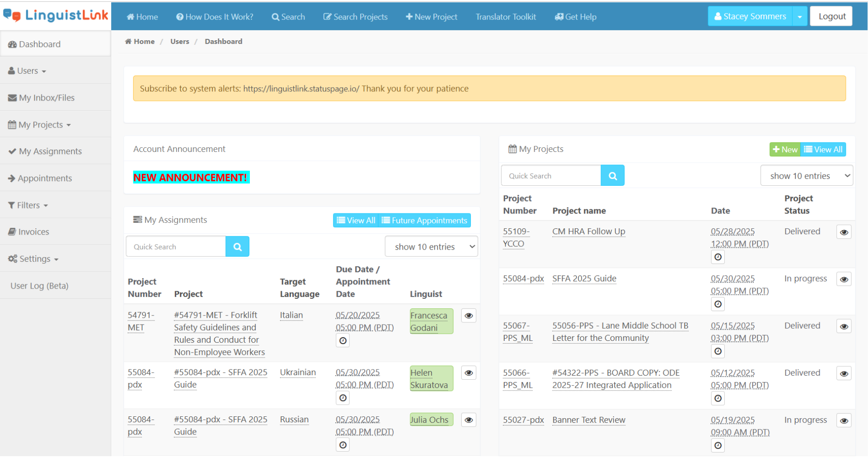Viewport: 868px width, 467px height.
Task: Open Banner Text Review project link
Action: [x=589, y=420]
